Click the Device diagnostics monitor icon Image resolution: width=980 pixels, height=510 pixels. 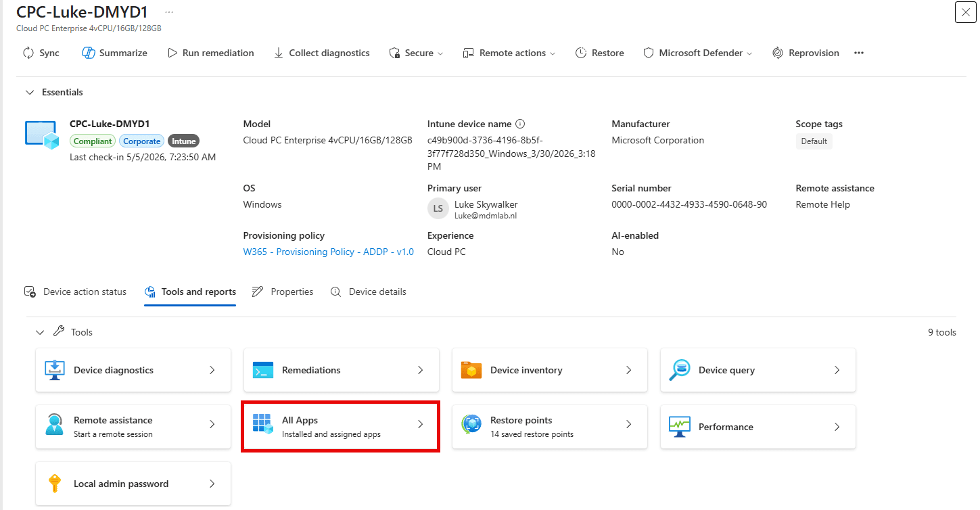tap(55, 370)
